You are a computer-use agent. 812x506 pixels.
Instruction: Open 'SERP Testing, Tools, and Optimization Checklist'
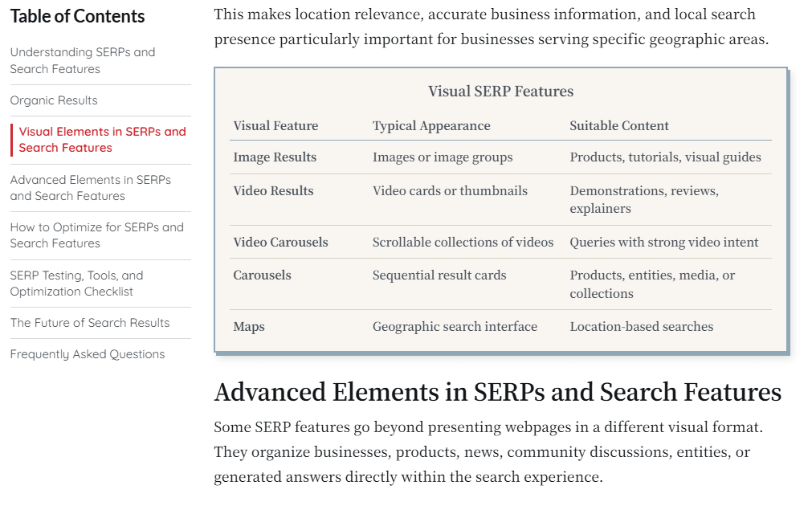[x=76, y=284]
